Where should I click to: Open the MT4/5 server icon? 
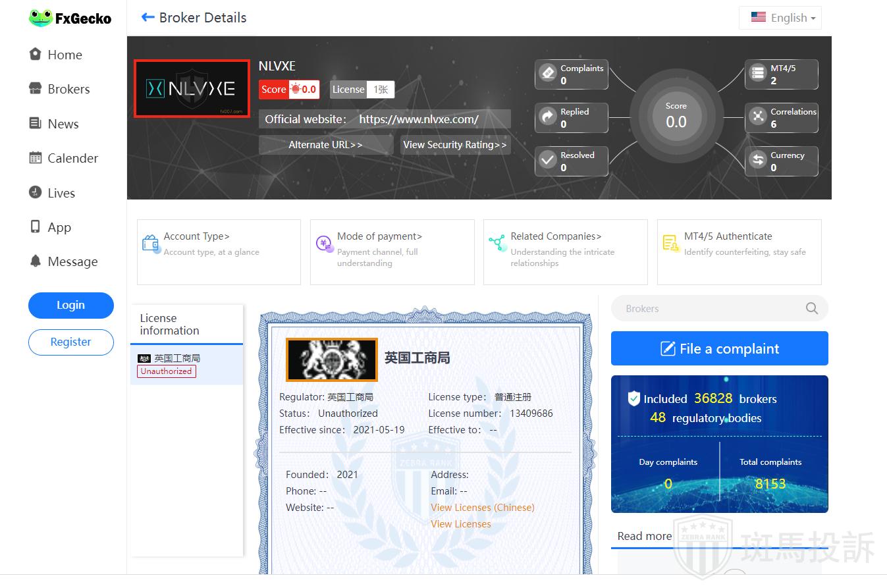(x=759, y=73)
